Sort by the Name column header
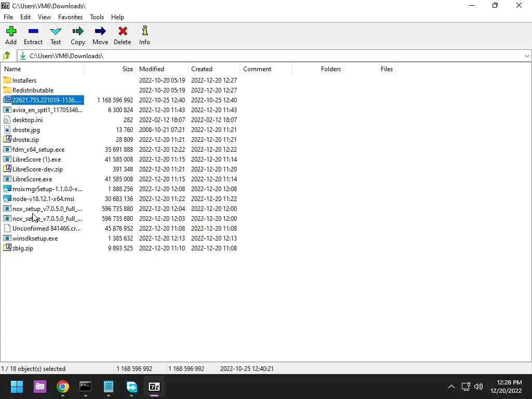 [x=43, y=69]
